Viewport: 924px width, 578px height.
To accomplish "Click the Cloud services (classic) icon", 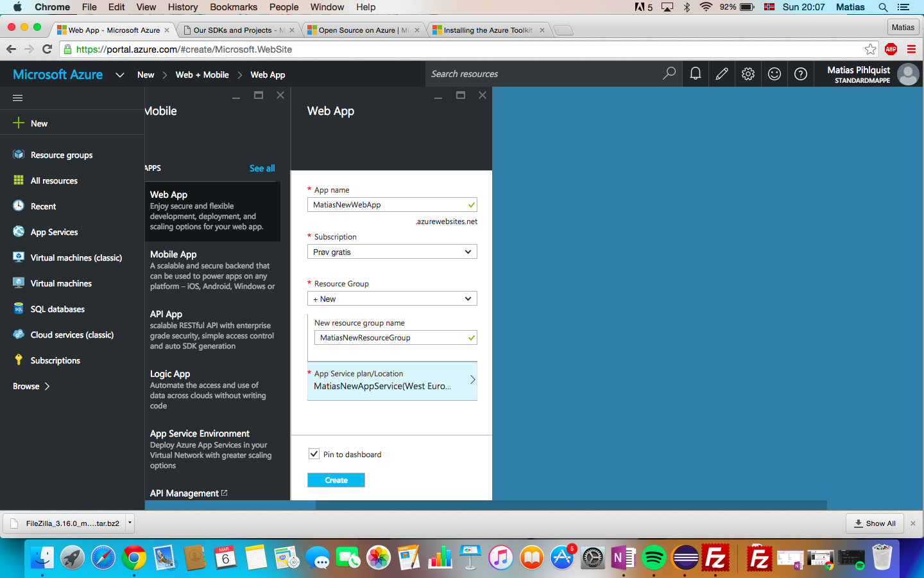I will coord(19,334).
